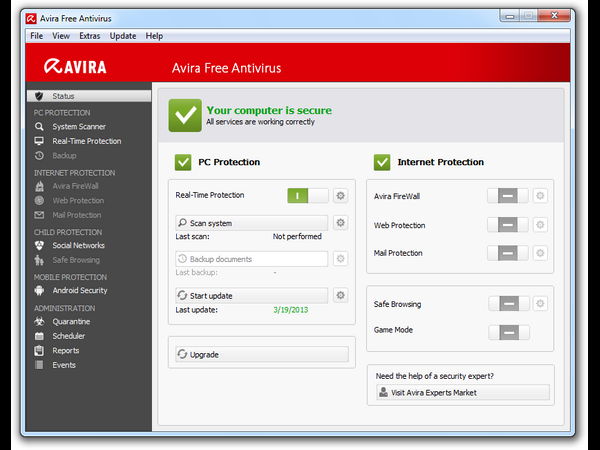
Task: Select Scheduler label in the sidebar
Action: (68, 336)
